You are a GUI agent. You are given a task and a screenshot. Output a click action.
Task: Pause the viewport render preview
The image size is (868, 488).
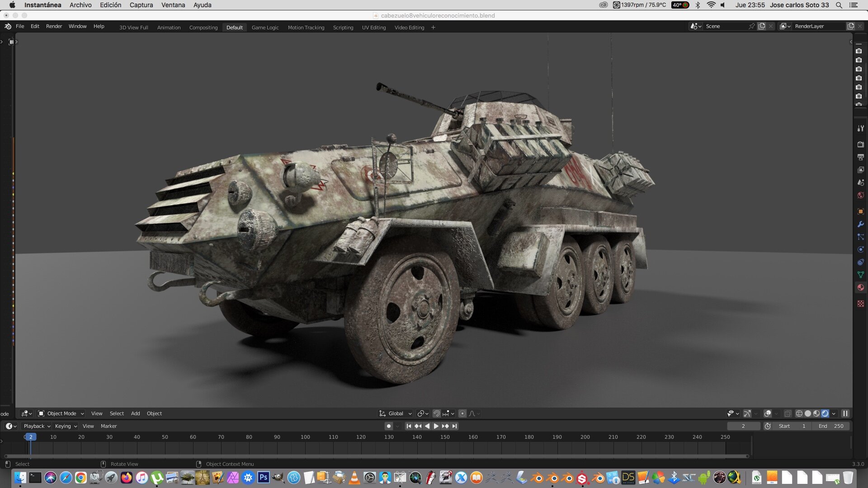pyautogui.click(x=845, y=413)
